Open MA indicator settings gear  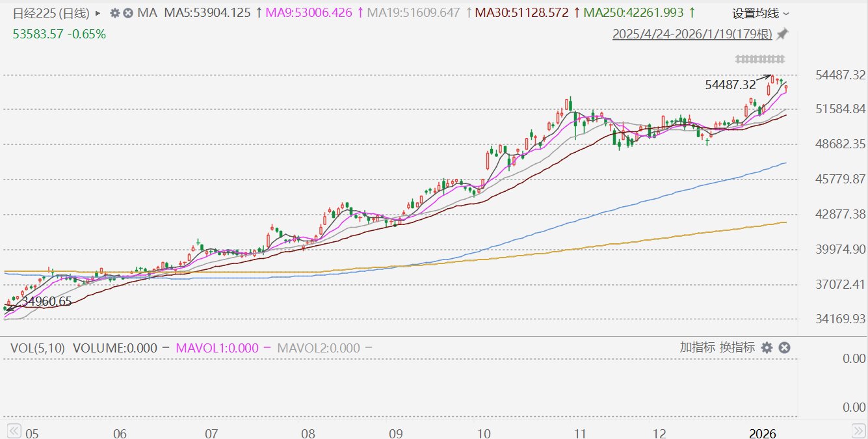[115, 13]
